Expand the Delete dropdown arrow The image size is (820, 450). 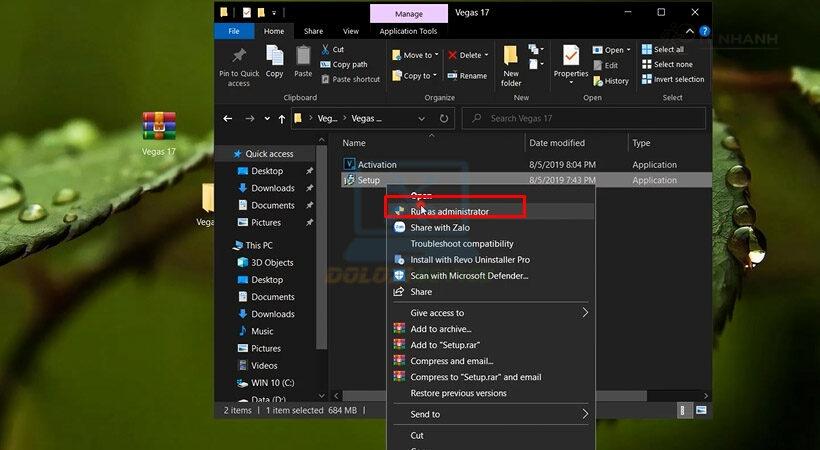tap(485, 55)
